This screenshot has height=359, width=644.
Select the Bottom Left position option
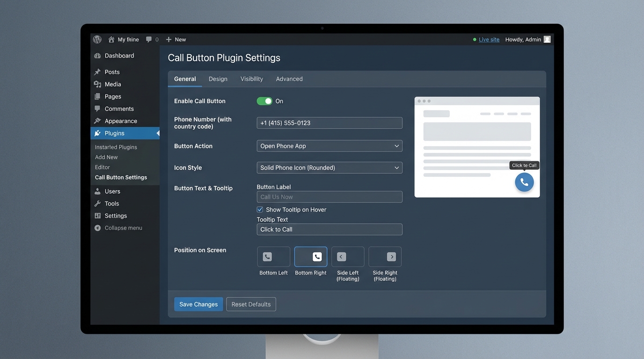coord(273,257)
